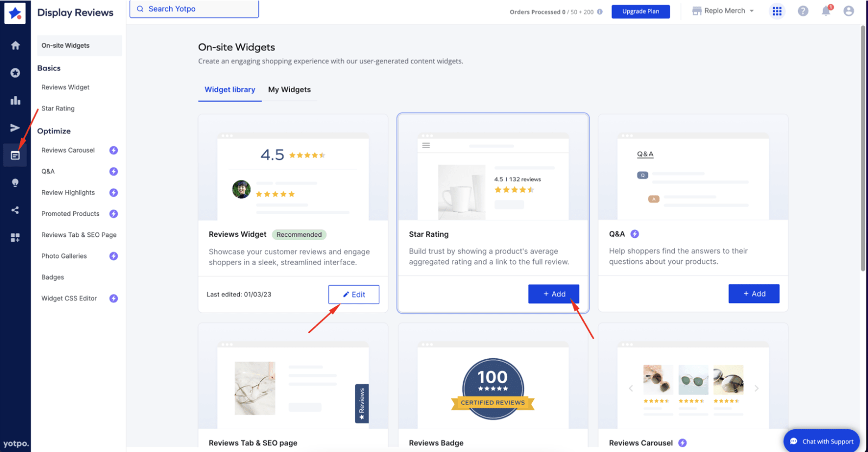Open the user account avatar icon
Screen dimensions: 868x452
click(x=849, y=11)
